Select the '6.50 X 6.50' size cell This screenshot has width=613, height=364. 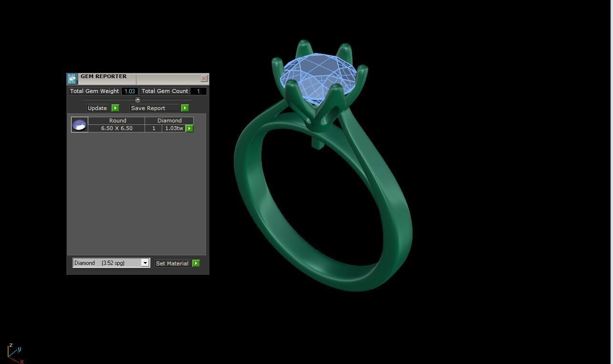coord(116,128)
